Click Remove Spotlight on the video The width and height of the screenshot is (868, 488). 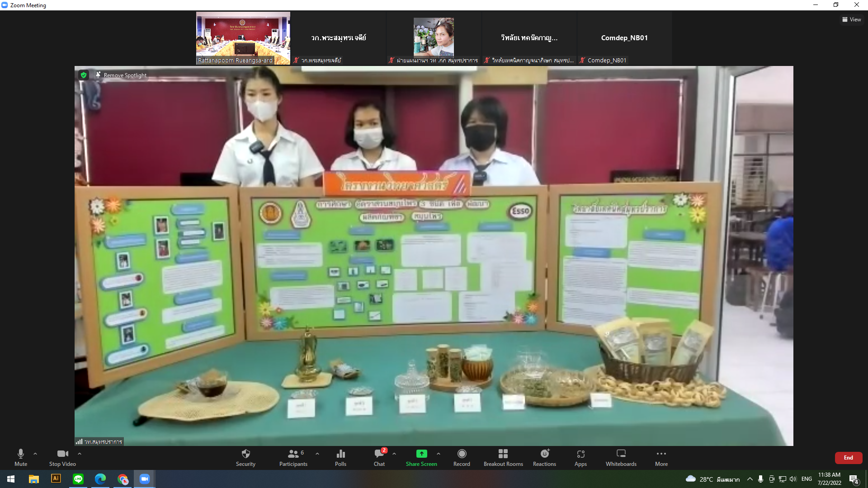click(x=121, y=75)
